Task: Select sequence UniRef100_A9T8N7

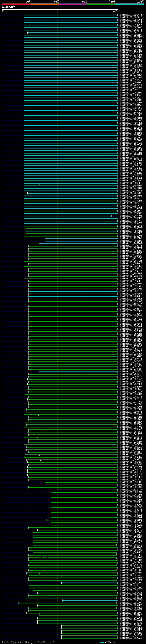Action: point(131,560)
